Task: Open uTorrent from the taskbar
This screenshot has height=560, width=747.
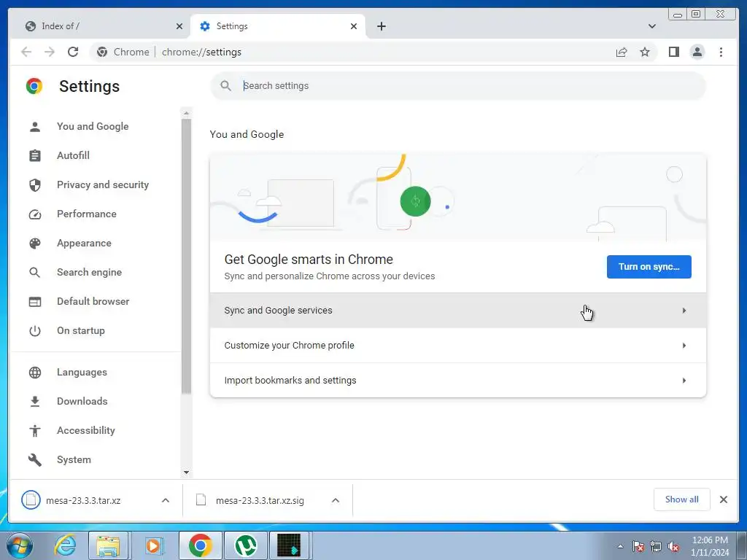Action: pyautogui.click(x=246, y=545)
